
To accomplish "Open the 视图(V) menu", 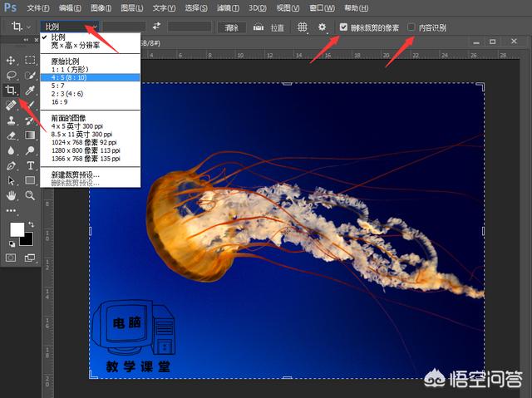I will 288,7.
